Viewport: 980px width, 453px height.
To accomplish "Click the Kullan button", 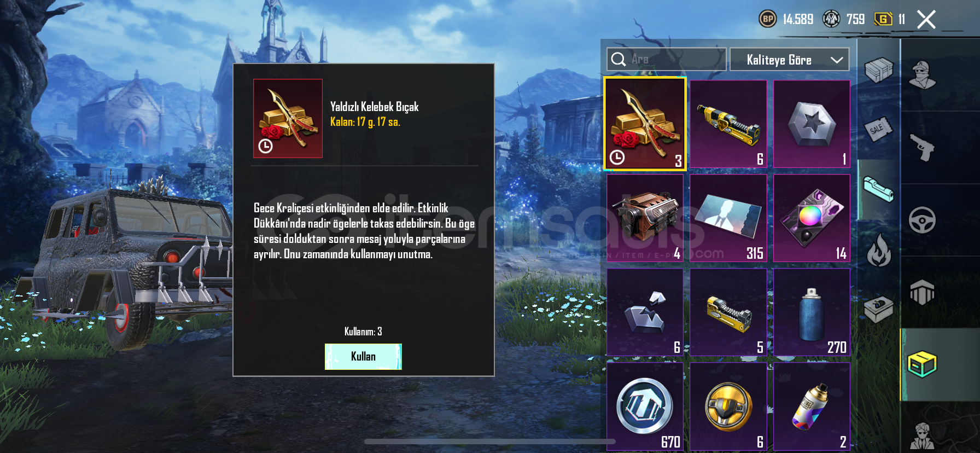I will (x=363, y=357).
